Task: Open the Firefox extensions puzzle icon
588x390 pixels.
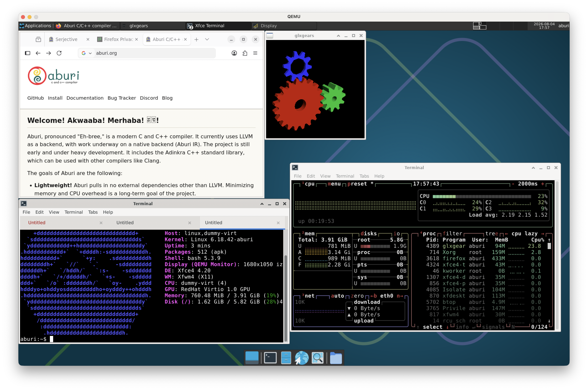Action: coord(245,53)
